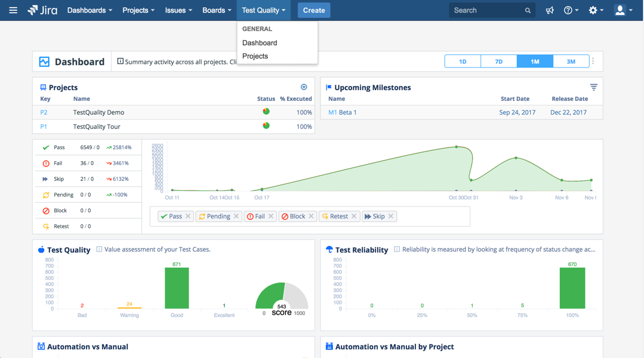The height and width of the screenshot is (358, 644).
Task: Click the Jira logo
Action: point(42,10)
